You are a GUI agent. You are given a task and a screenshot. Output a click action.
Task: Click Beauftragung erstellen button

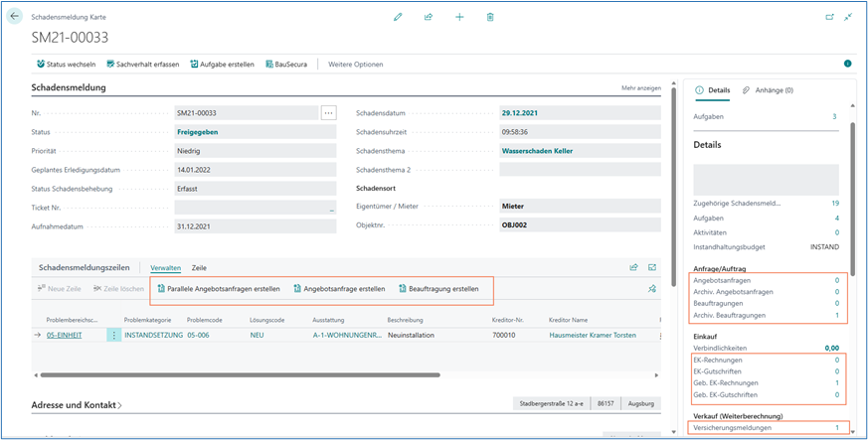[x=438, y=289]
